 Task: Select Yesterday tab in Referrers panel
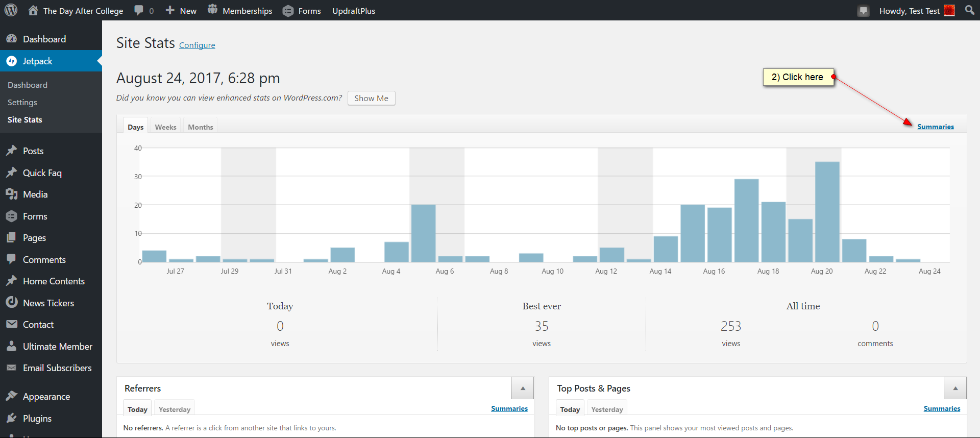pyautogui.click(x=174, y=409)
